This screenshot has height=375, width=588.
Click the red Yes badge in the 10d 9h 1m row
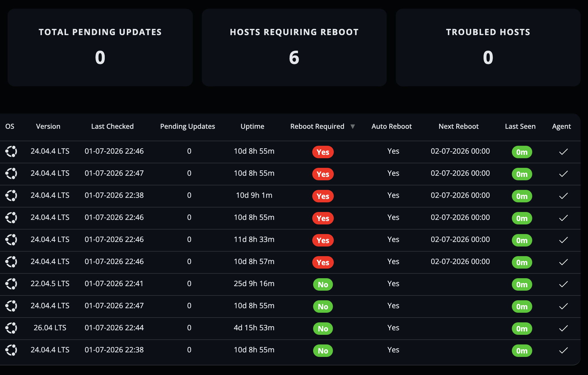(323, 196)
